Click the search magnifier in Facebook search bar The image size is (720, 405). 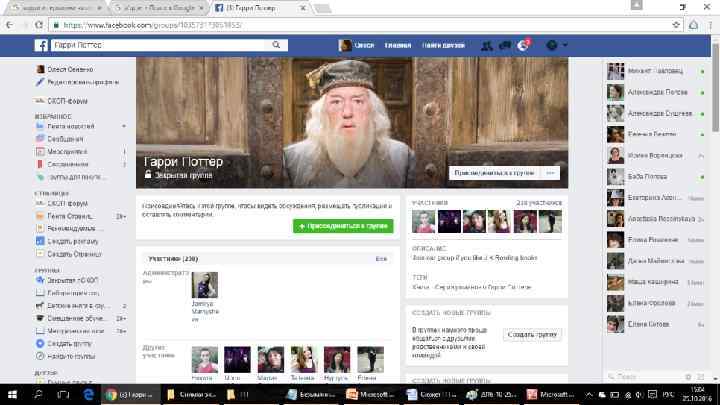coord(276,45)
